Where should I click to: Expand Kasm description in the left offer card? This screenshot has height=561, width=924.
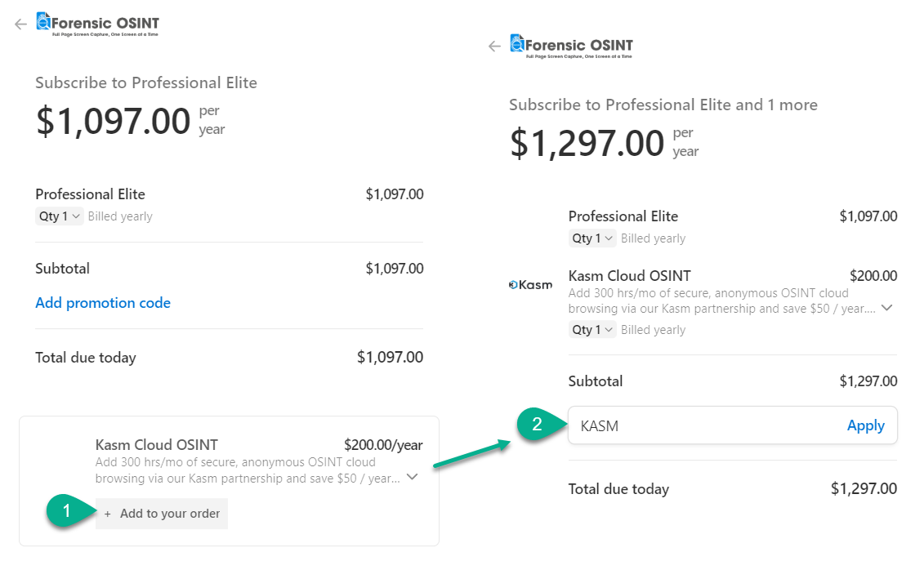point(413,478)
